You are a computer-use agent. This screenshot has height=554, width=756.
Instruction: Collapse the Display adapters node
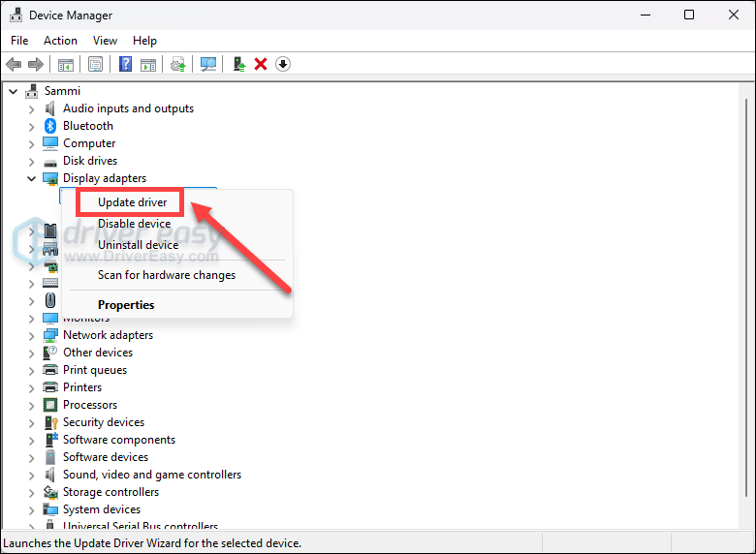click(31, 178)
